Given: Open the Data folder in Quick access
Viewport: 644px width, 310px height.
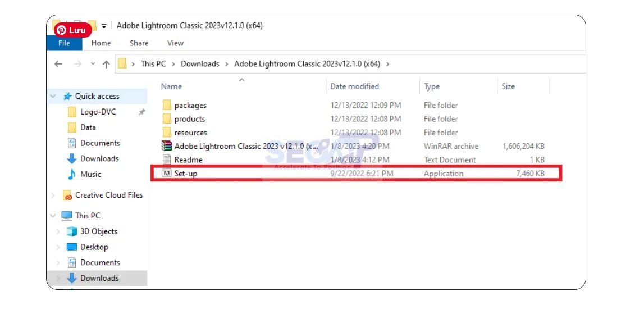Looking at the screenshot, I should (88, 127).
